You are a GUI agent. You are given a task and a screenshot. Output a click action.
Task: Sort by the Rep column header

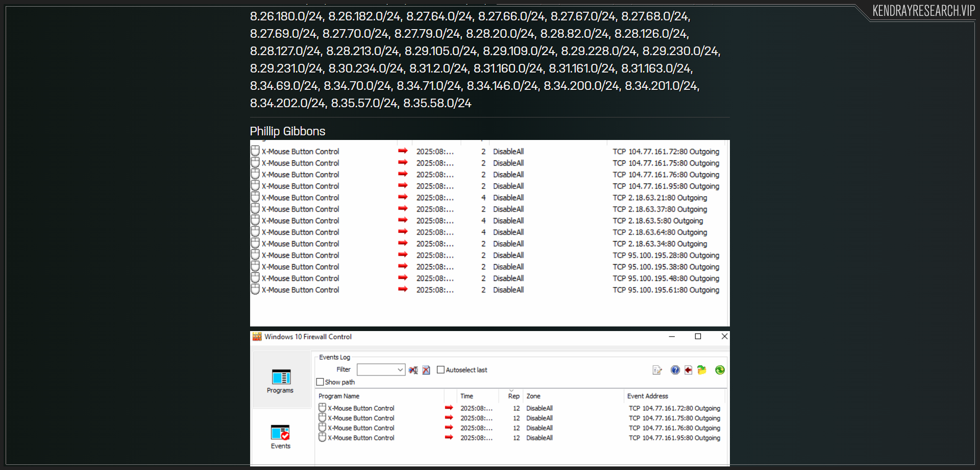[513, 396]
